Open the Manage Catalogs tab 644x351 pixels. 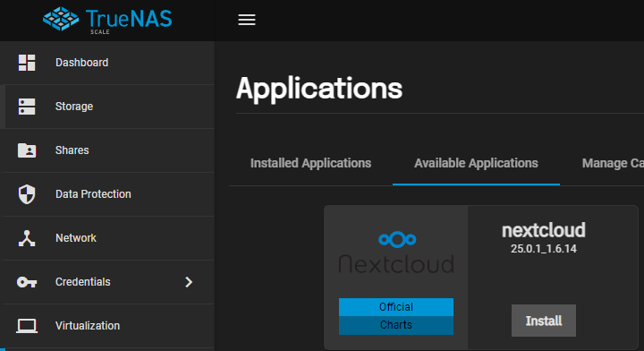pos(613,163)
